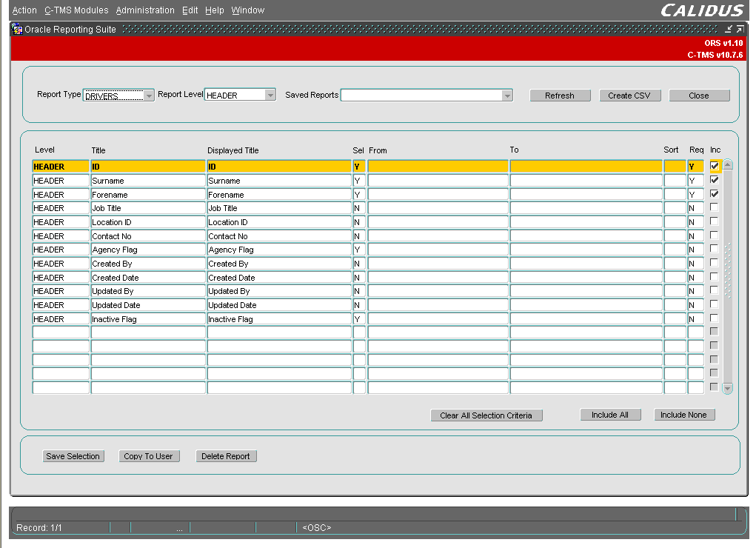Click the Delete Report button
This screenshot has height=548, width=756.
point(226,456)
